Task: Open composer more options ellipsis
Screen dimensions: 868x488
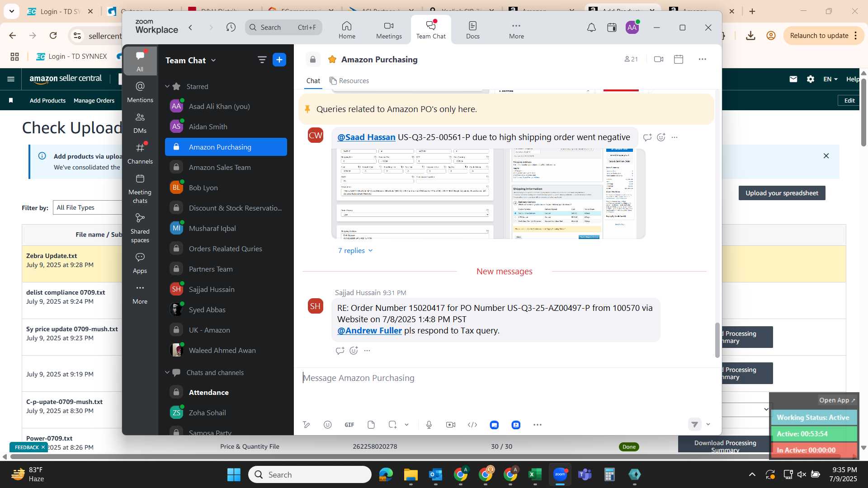Action: [538, 425]
